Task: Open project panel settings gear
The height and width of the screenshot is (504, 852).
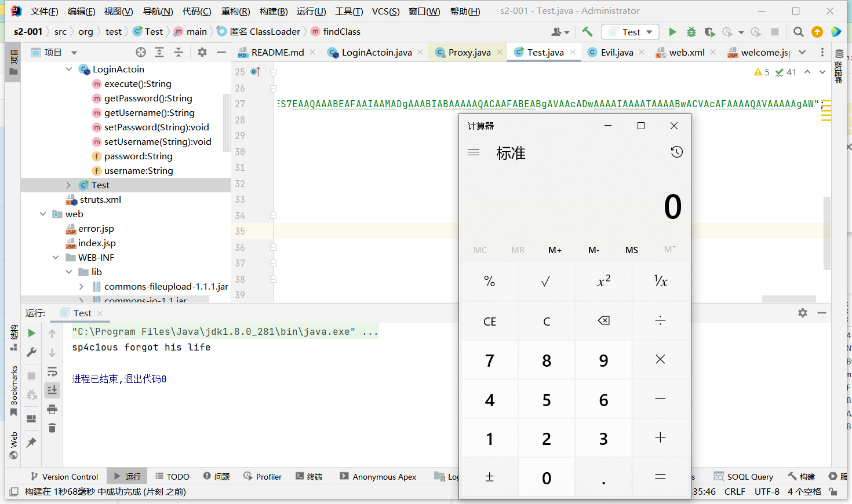Action: (x=202, y=52)
